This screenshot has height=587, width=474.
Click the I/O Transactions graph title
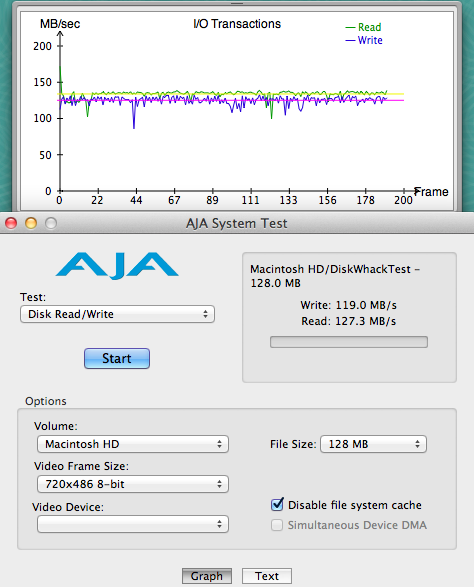tap(237, 24)
